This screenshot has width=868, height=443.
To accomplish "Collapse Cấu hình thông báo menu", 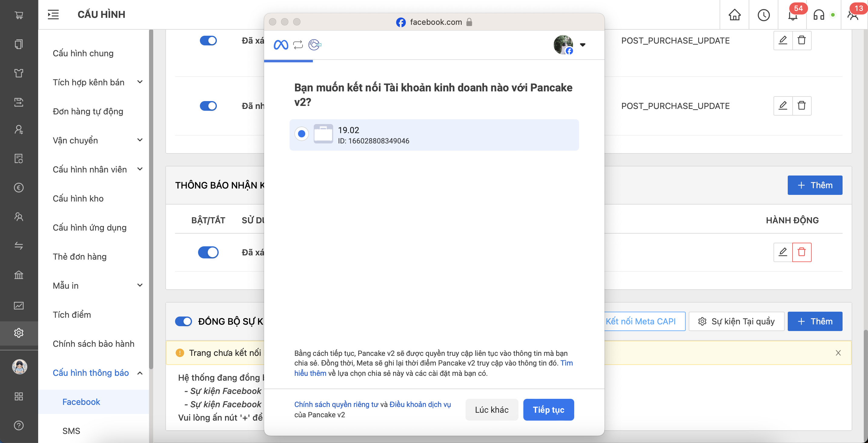I will coord(140,373).
